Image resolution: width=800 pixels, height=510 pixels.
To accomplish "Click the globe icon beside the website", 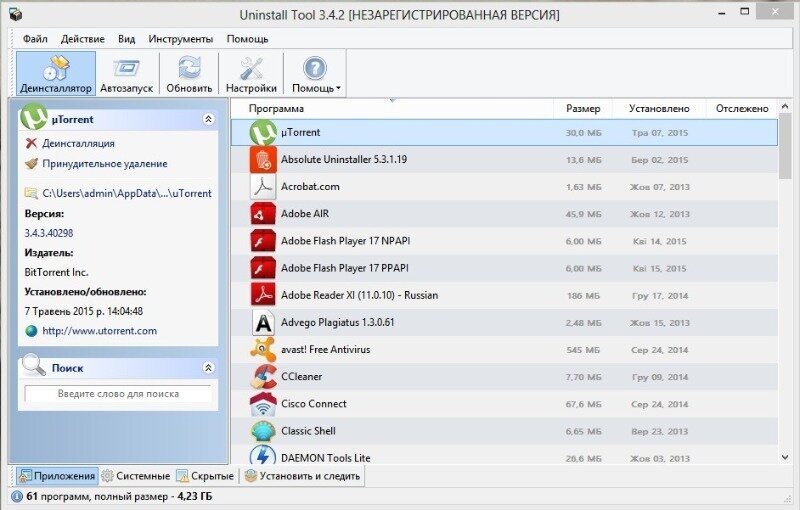I will pyautogui.click(x=31, y=331).
